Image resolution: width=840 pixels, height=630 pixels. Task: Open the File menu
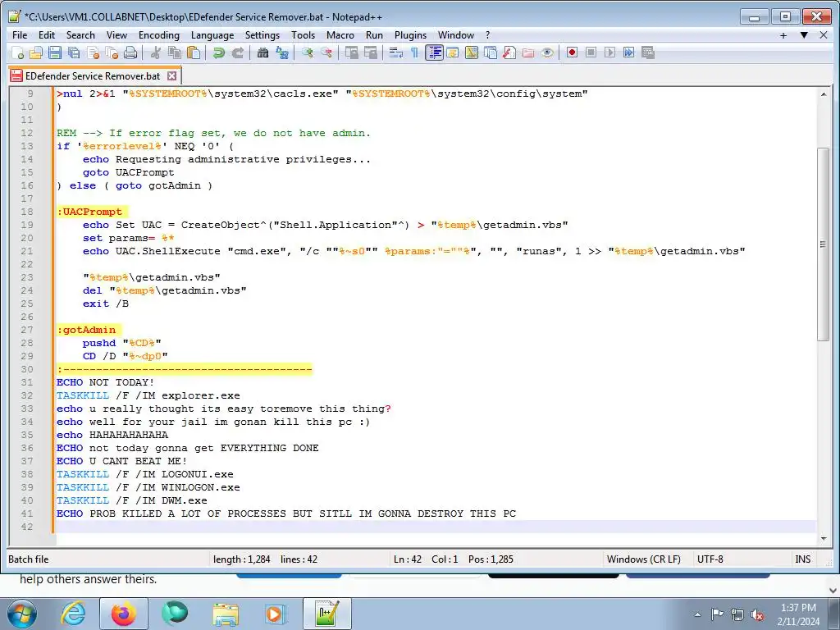20,34
